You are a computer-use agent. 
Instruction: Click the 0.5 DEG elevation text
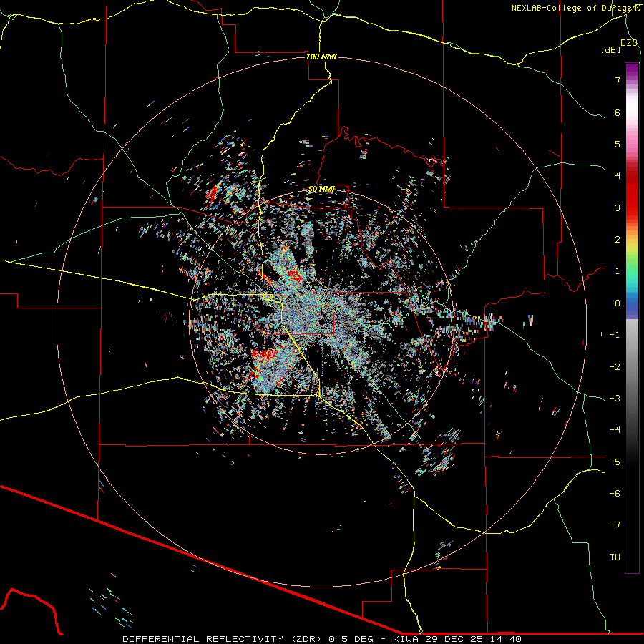[351, 639]
